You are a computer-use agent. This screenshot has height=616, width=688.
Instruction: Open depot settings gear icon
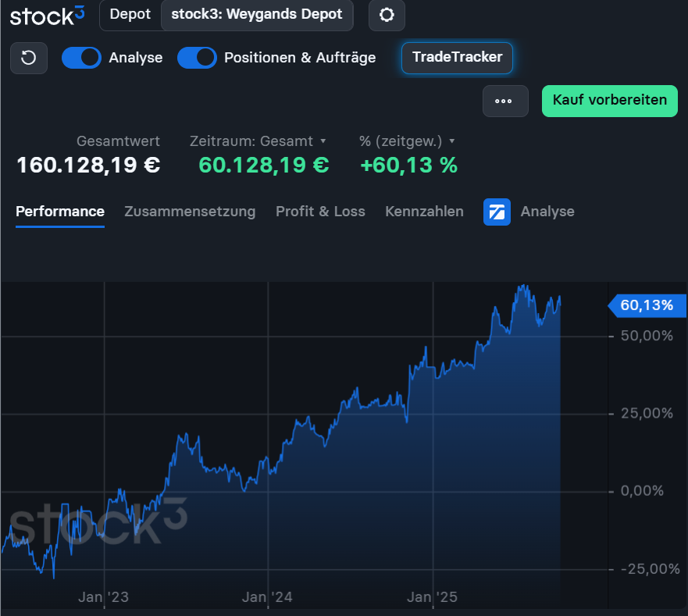pyautogui.click(x=387, y=16)
